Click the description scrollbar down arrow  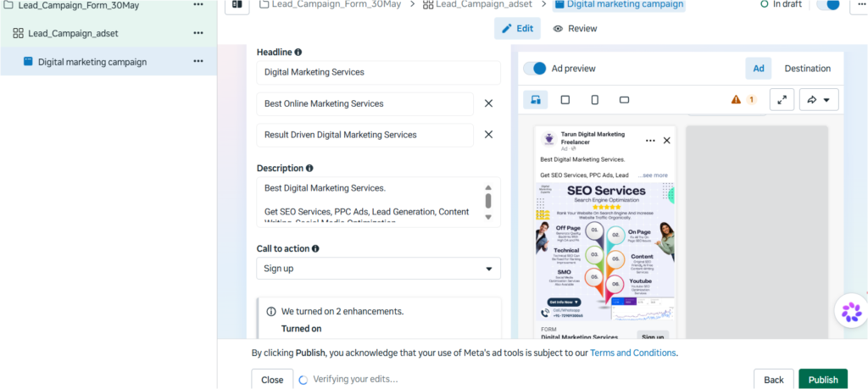click(x=487, y=217)
